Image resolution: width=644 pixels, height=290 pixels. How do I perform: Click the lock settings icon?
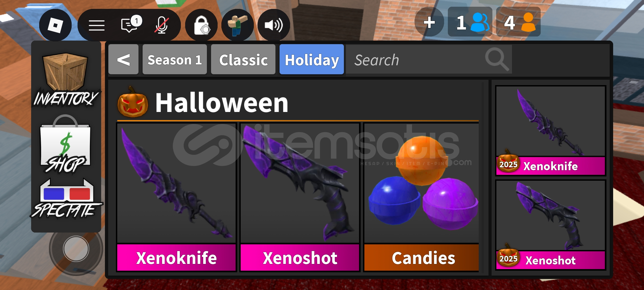point(202,25)
